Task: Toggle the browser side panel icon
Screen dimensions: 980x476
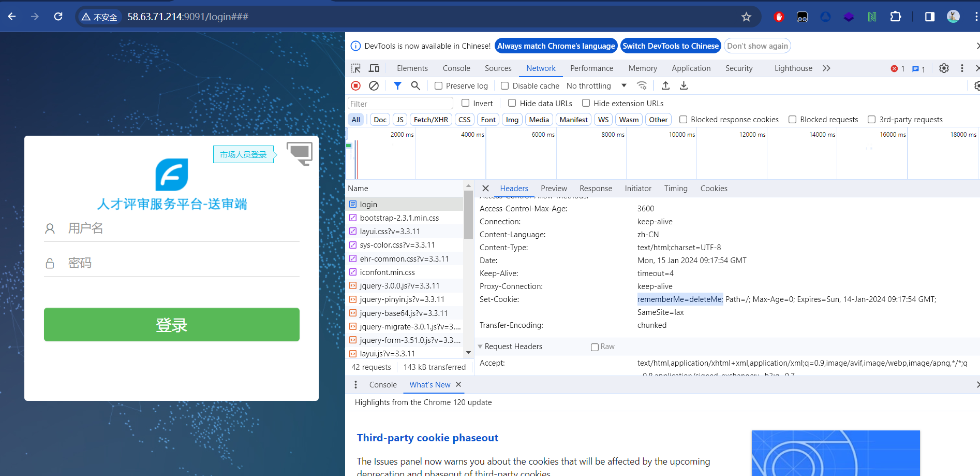Action: pyautogui.click(x=930, y=17)
